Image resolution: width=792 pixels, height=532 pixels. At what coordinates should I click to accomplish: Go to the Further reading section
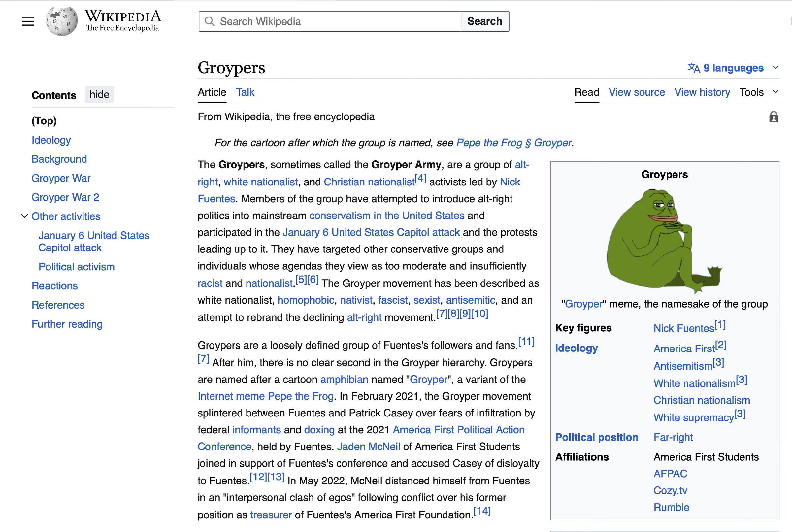(x=67, y=324)
